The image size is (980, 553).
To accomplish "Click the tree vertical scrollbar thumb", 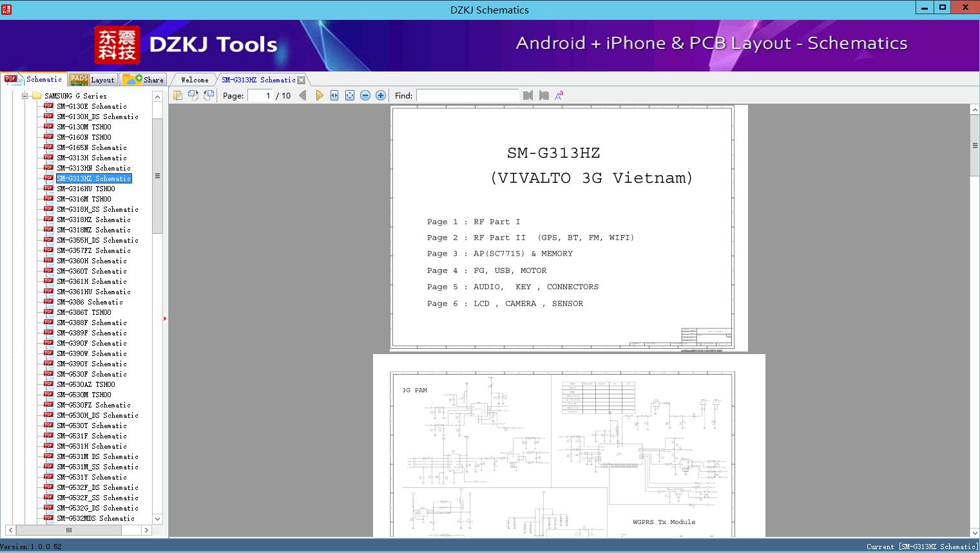I will tap(157, 176).
